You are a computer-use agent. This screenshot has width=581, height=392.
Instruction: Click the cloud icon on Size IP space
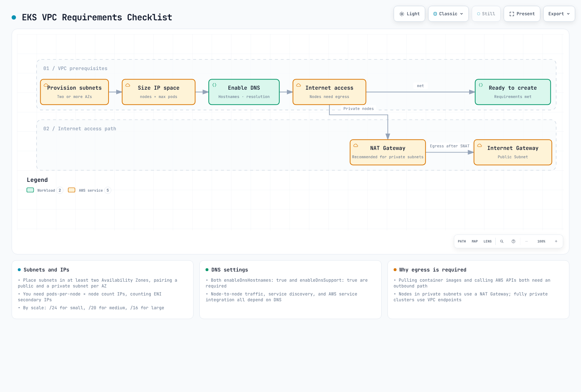tap(128, 85)
